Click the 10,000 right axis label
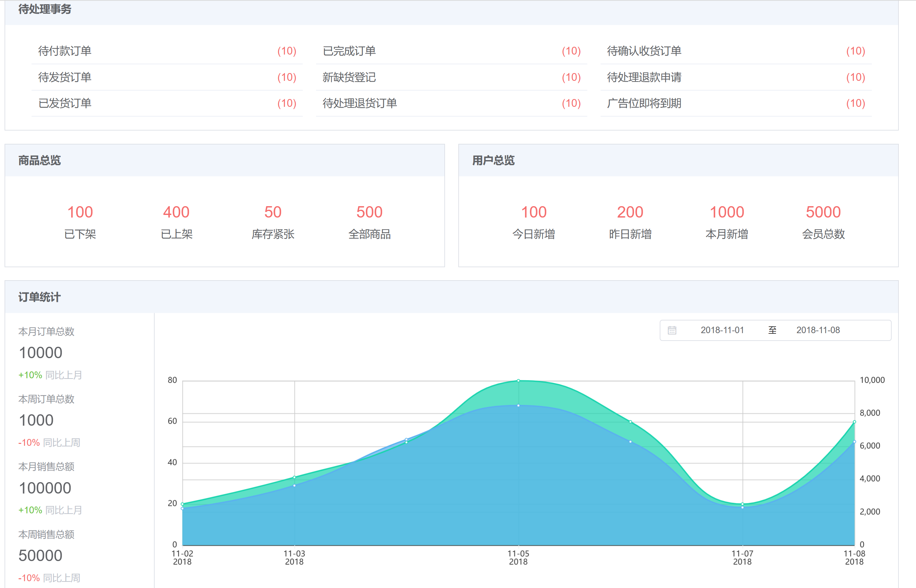This screenshot has width=916, height=588. pyautogui.click(x=872, y=380)
